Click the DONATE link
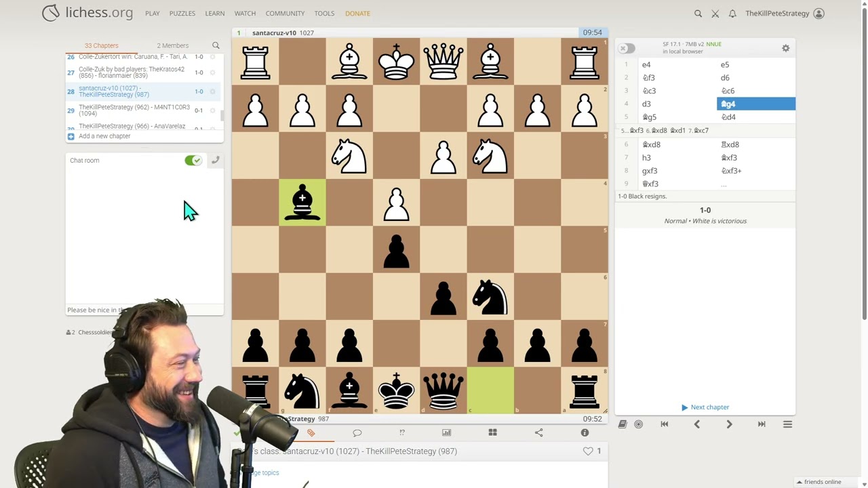 pos(357,14)
